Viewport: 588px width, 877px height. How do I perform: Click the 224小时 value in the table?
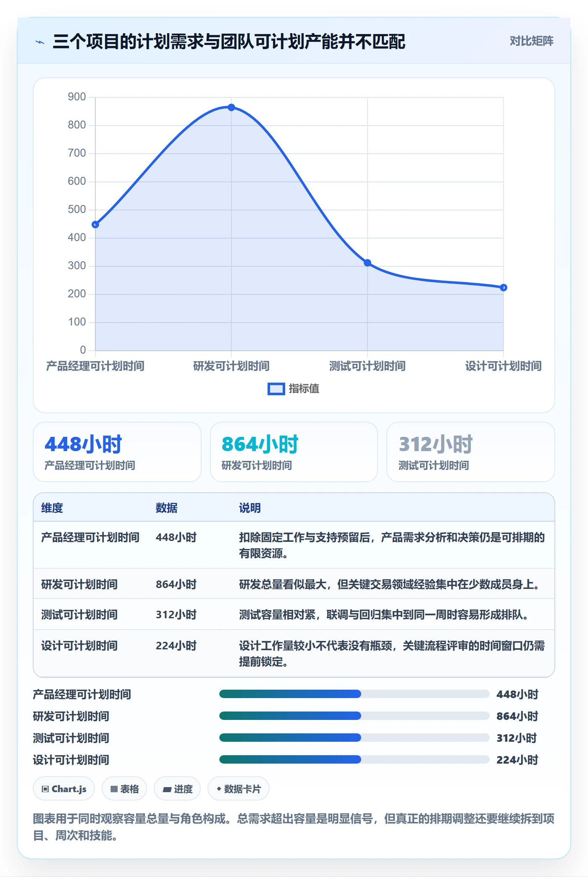click(176, 646)
